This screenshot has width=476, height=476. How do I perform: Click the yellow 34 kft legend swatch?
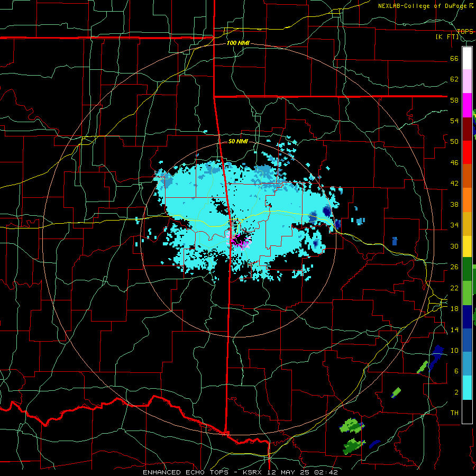click(x=467, y=246)
